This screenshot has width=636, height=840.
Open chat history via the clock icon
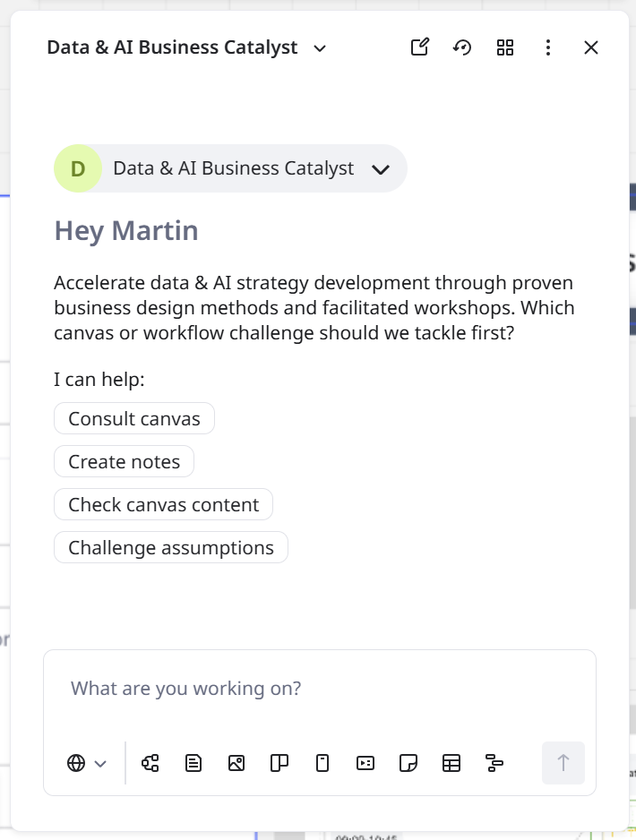[x=462, y=47]
